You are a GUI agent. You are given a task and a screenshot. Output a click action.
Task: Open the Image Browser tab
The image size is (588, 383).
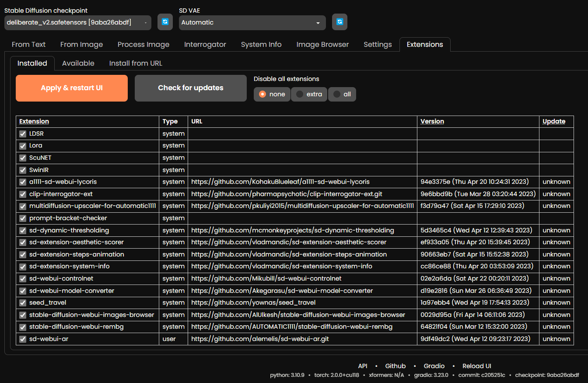(x=322, y=44)
